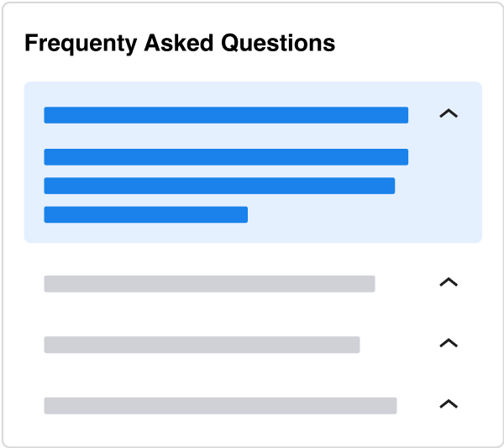Viewport: 504px width, 448px height.
Task: Click gap between first question bar and chevron
Action: point(423,115)
